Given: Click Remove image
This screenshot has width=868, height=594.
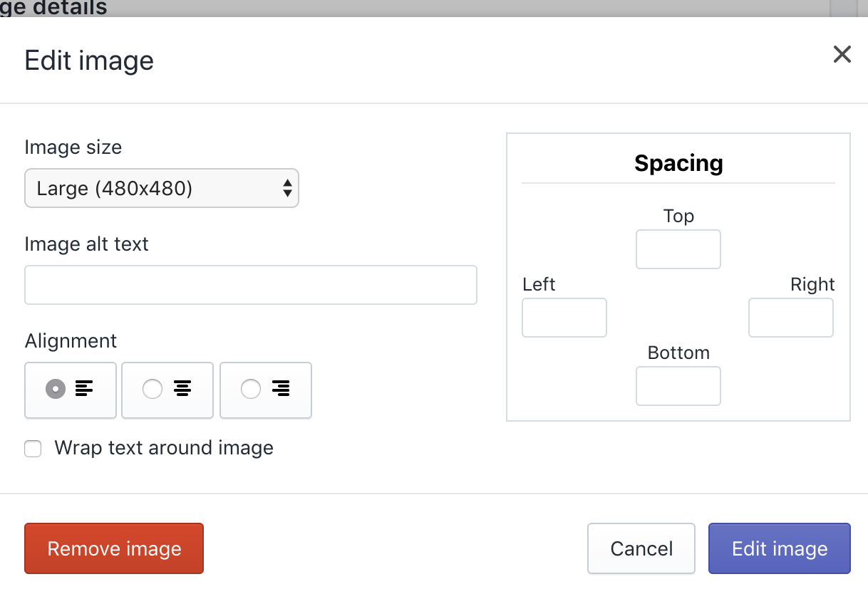Looking at the screenshot, I should (x=113, y=548).
